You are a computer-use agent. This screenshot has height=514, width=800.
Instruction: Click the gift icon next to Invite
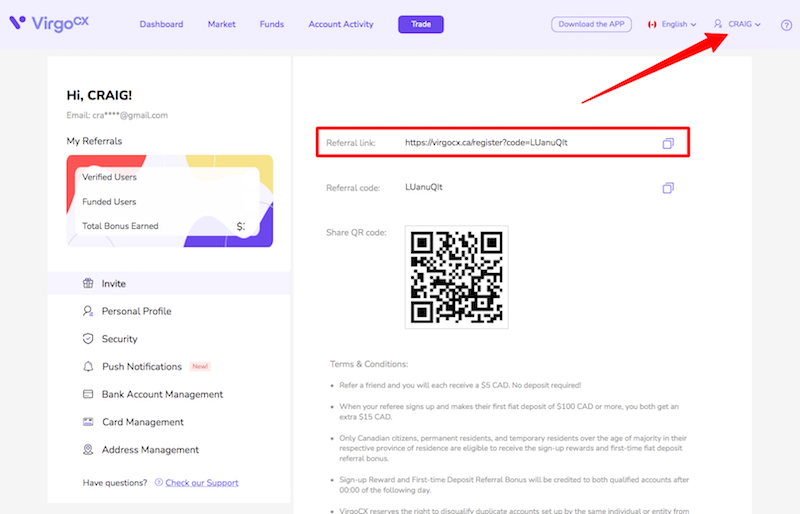(88, 283)
